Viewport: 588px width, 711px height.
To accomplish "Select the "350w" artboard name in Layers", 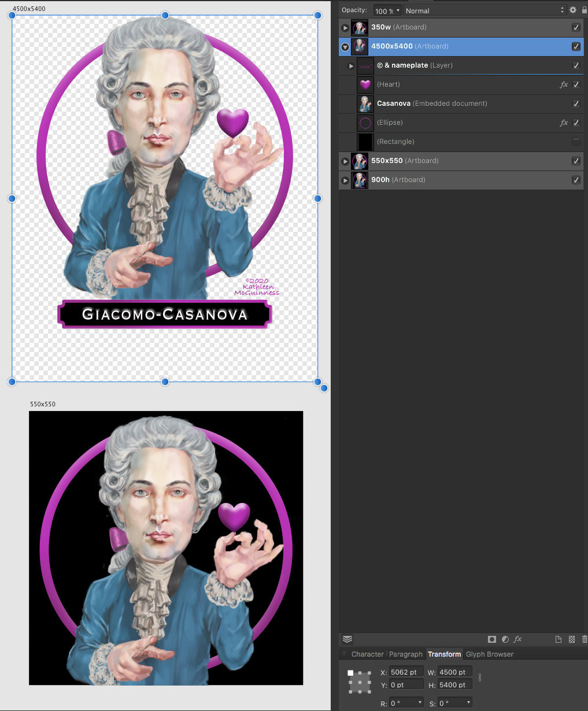I will (381, 27).
